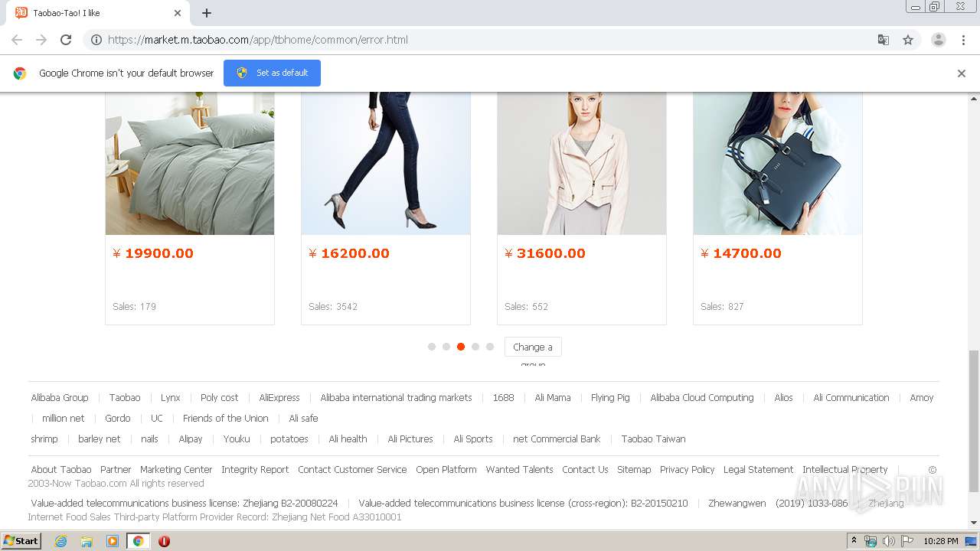The height and width of the screenshot is (551, 980).
Task: Open the Privacy Policy link
Action: pyautogui.click(x=687, y=470)
